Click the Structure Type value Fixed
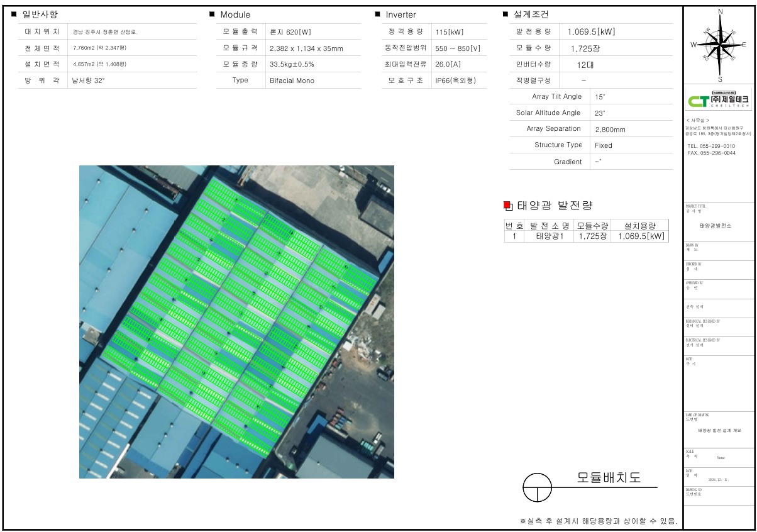This screenshot has width=757, height=532. [x=603, y=145]
